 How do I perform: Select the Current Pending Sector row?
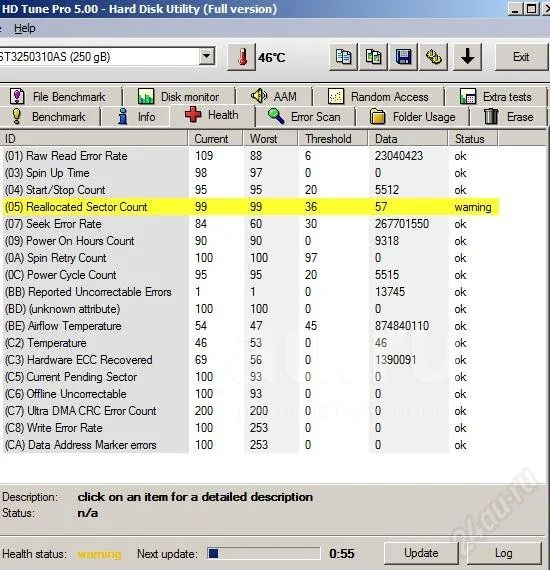point(251,377)
